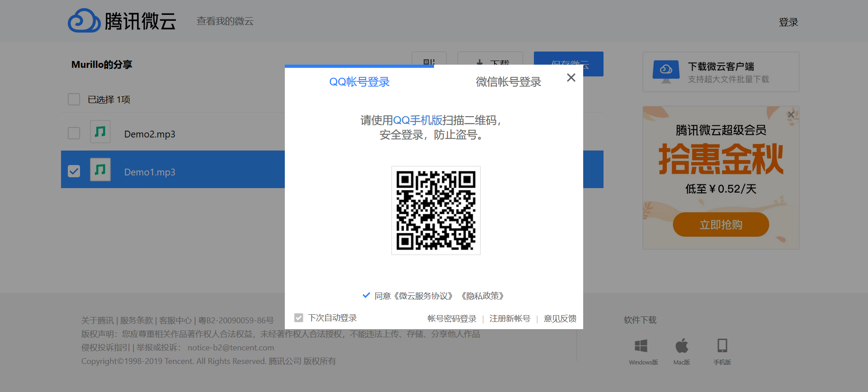Click 软件下载 footer heading

click(640, 320)
